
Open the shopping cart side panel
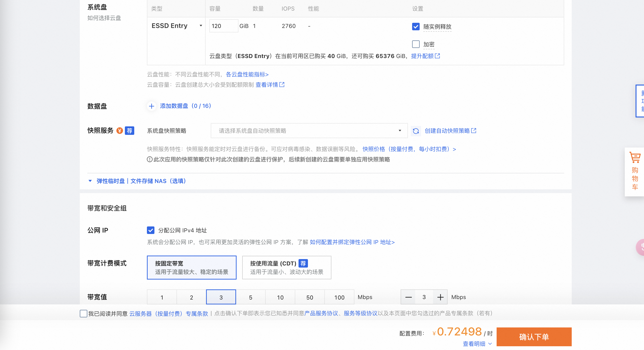635,172
